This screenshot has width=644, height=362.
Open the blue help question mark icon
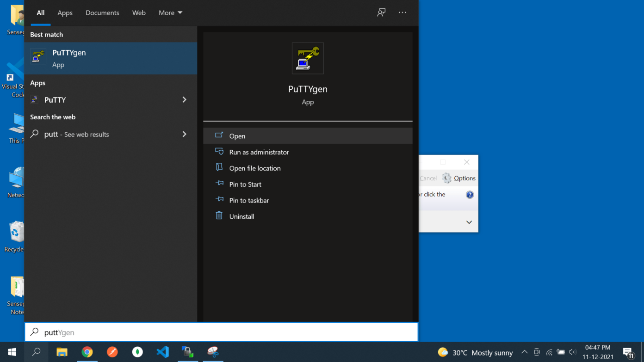coord(470,194)
